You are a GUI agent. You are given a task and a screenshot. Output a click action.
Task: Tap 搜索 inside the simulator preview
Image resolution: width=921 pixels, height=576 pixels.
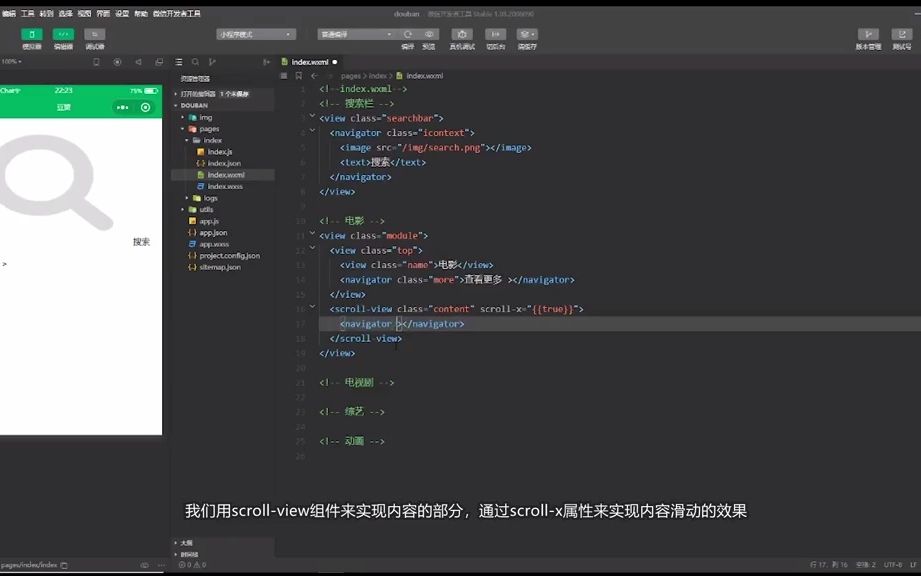(140, 240)
